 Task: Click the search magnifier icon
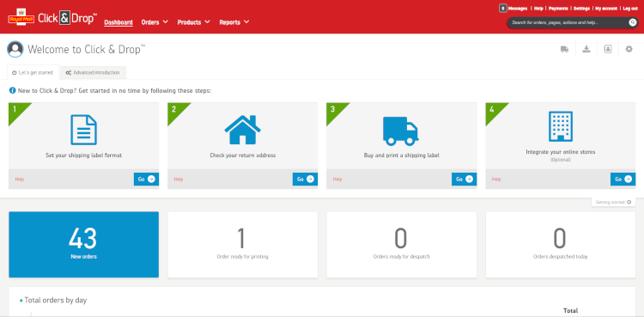tap(633, 22)
